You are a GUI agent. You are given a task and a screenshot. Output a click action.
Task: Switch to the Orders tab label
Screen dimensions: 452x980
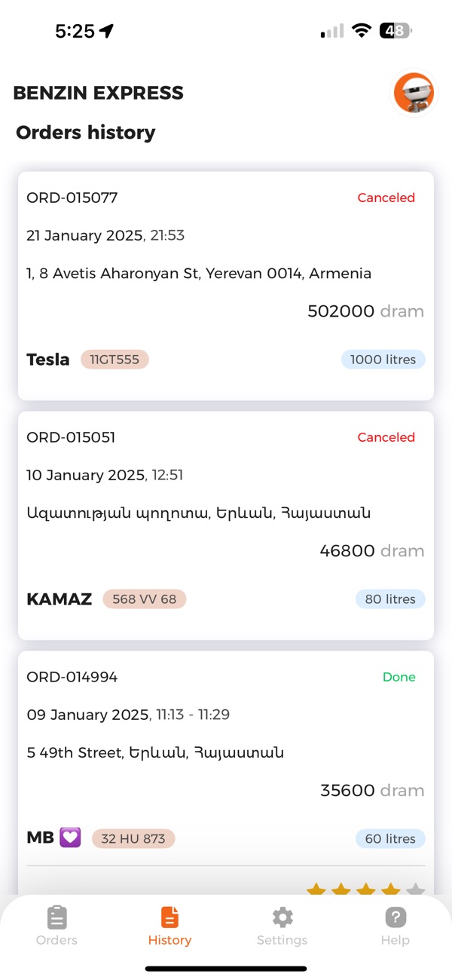click(x=56, y=940)
